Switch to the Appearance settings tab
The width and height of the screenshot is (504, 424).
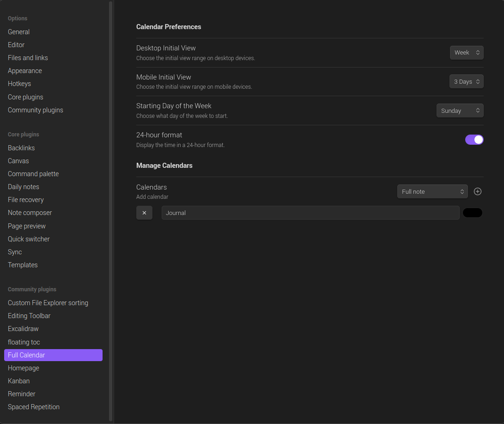pyautogui.click(x=25, y=71)
